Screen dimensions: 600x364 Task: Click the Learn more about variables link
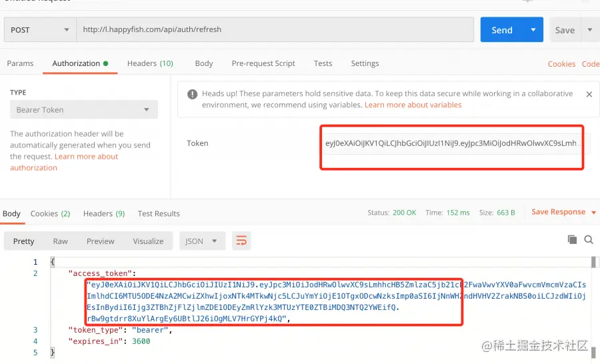pos(413,105)
